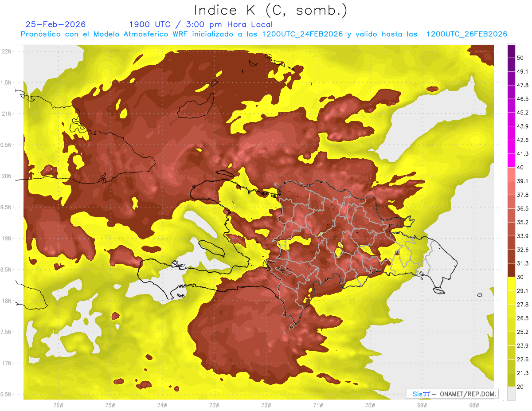Click the "75W" longitude label
The image size is (532, 411).
coord(110,405)
